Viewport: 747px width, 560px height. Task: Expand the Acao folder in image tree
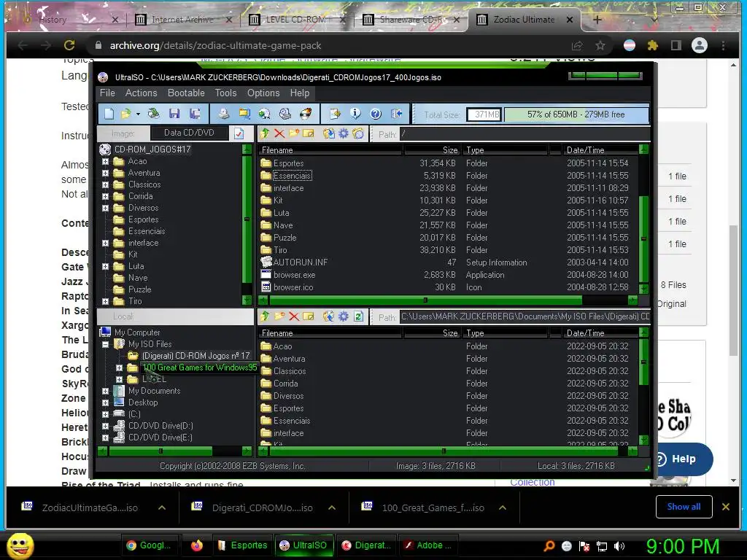[x=105, y=161]
